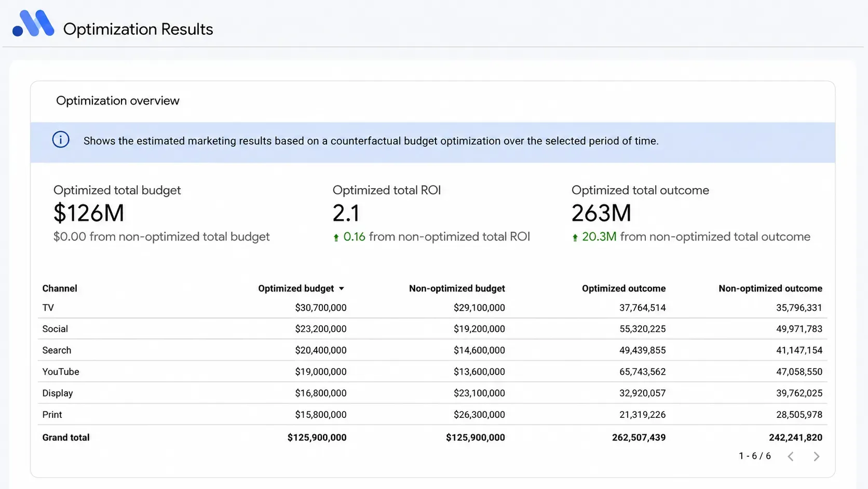
Task: Select the 263M optimized total outcome value
Action: [x=601, y=213]
